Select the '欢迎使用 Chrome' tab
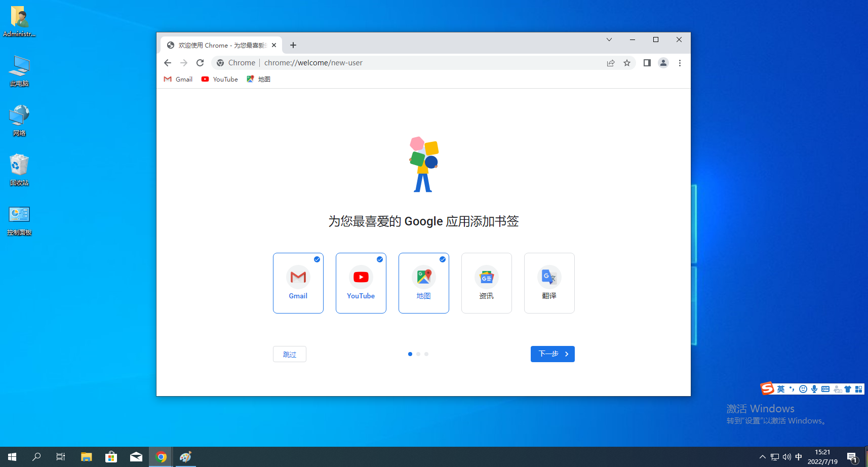Screen dimensions: 868x467 [221, 45]
